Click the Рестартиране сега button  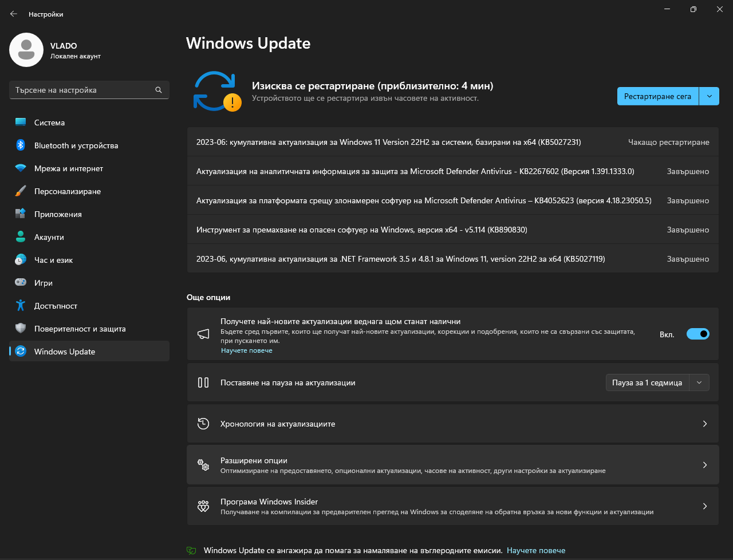658,96
